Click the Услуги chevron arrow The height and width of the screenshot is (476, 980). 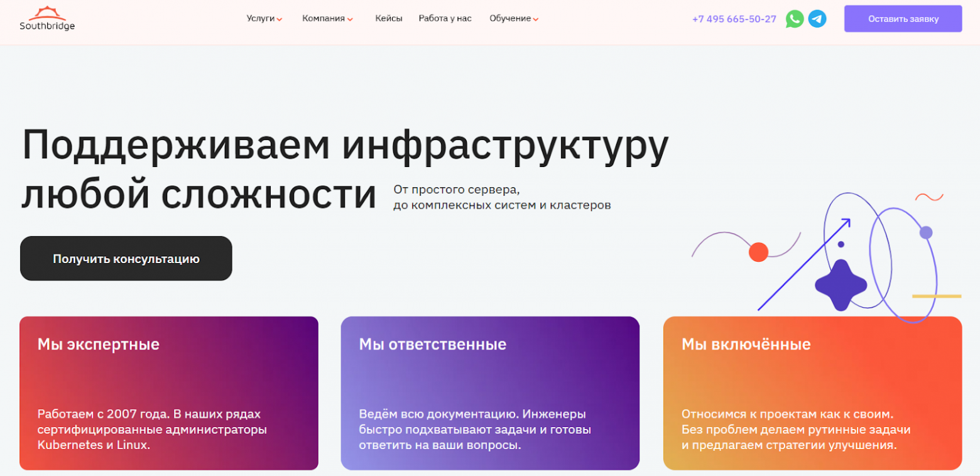pyautogui.click(x=279, y=19)
